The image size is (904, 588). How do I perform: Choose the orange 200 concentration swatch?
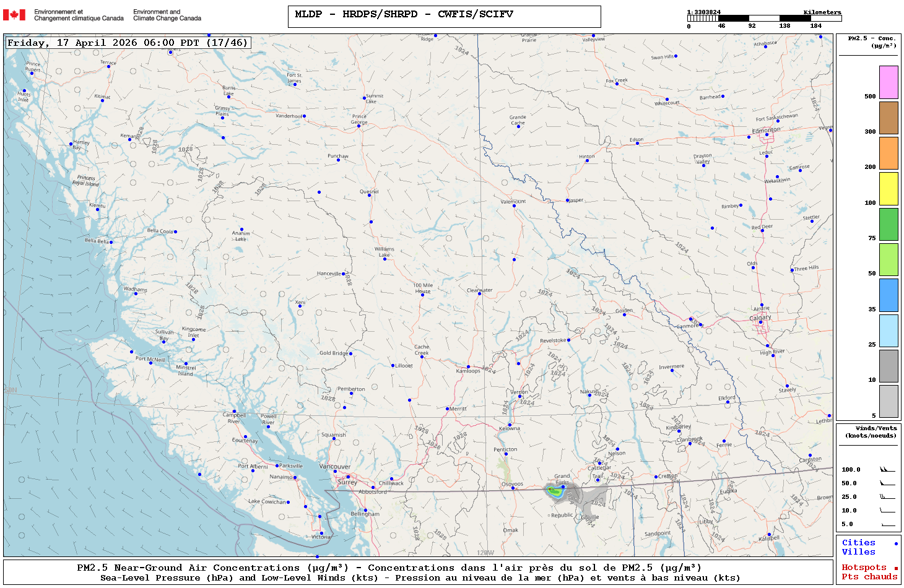click(x=889, y=153)
